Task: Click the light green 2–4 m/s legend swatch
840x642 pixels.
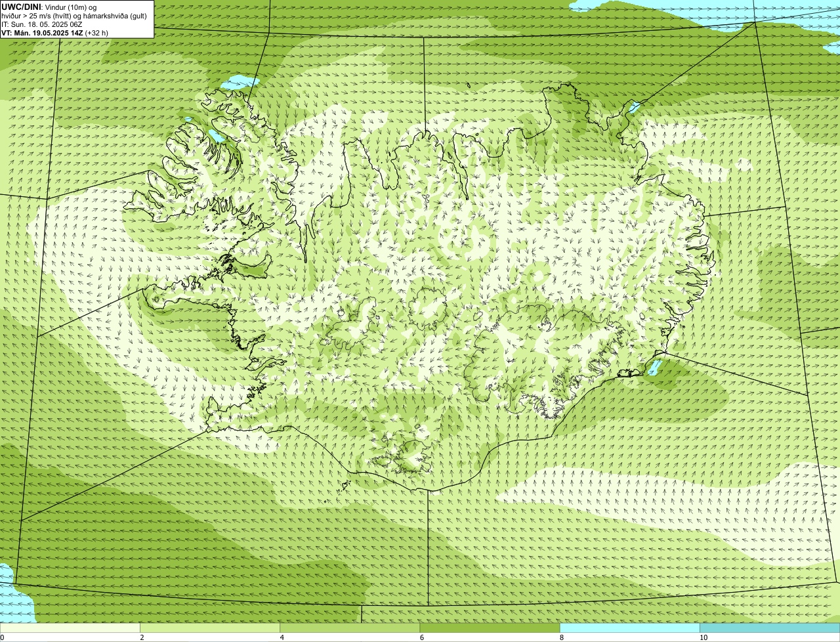Action: [210, 628]
